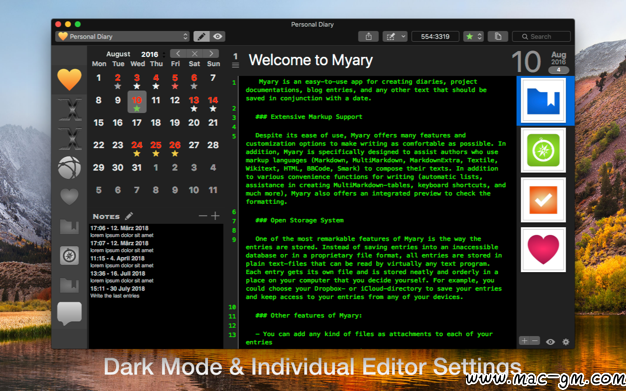Viewport: 626px width, 391px height.
Task: Select the gray heart diary in the sidebar
Action: (69, 196)
